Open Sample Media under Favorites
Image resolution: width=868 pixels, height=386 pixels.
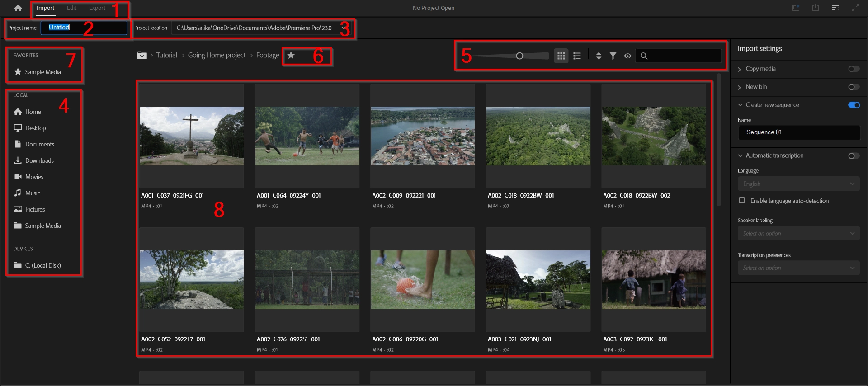38,72
